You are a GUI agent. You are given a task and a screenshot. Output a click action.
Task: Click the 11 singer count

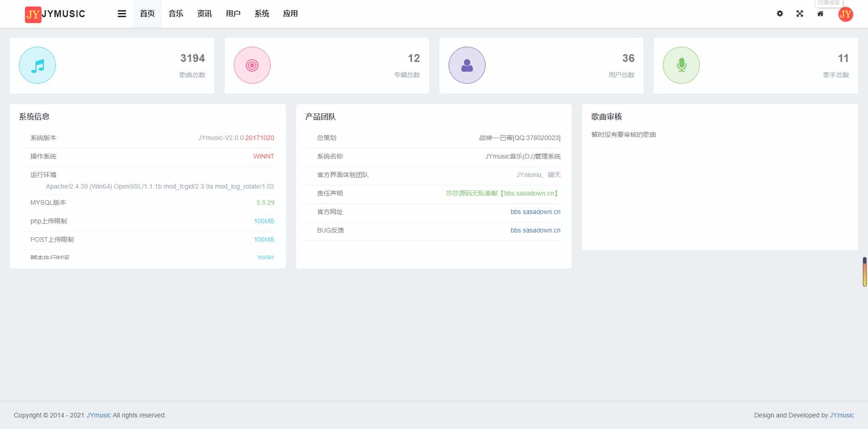click(843, 58)
